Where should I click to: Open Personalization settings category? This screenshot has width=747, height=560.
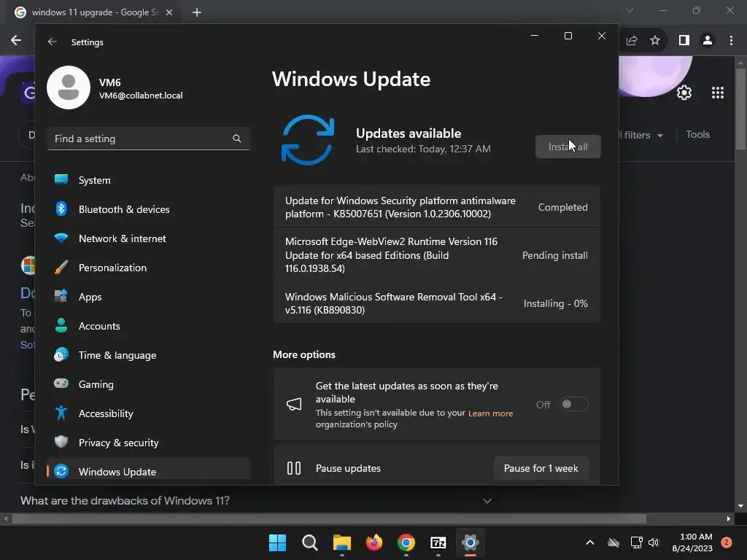(x=149, y=268)
